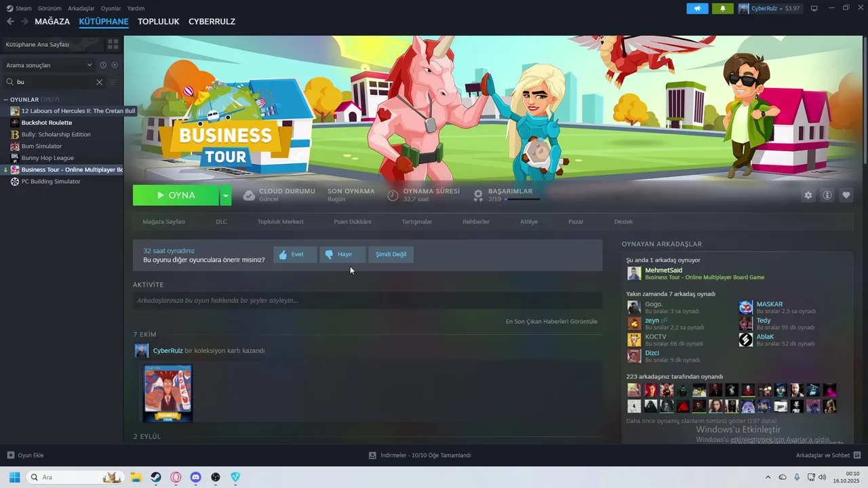Open File Explorer from the taskbar

(x=136, y=477)
